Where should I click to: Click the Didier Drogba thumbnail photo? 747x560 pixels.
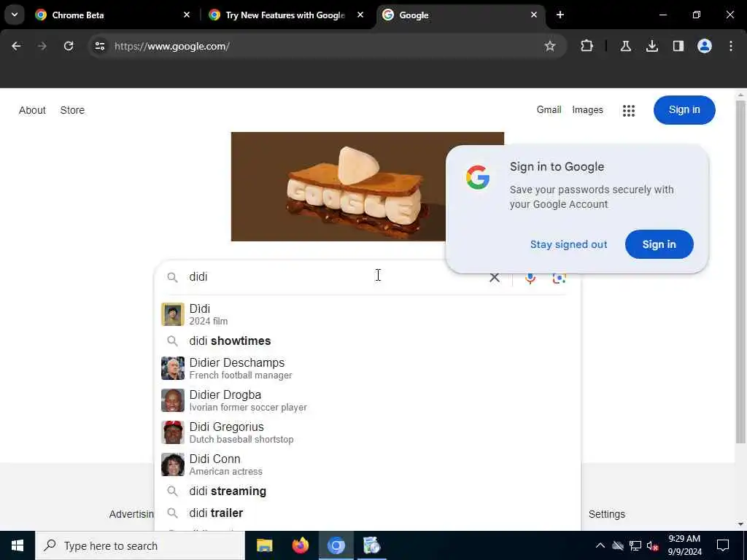pos(172,400)
